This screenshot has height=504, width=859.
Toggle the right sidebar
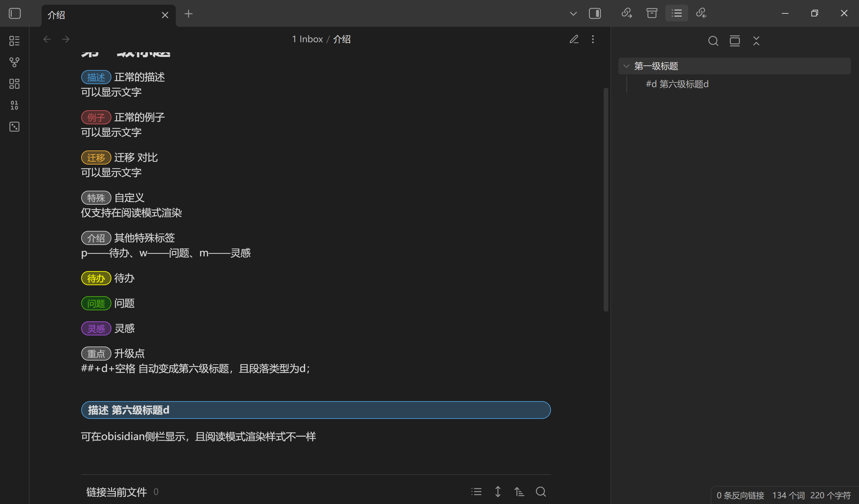pos(595,14)
